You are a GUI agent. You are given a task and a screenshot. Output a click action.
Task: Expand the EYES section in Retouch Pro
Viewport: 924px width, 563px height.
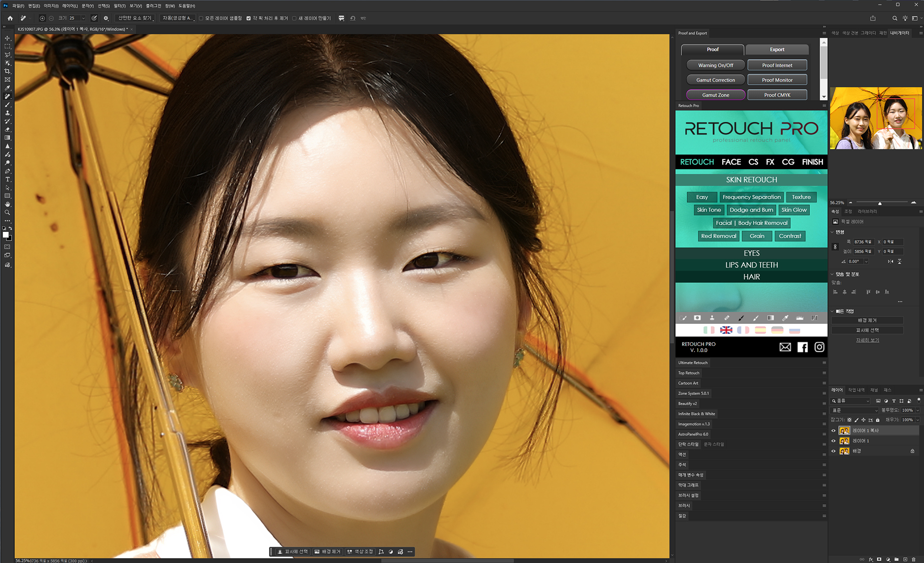click(x=751, y=253)
